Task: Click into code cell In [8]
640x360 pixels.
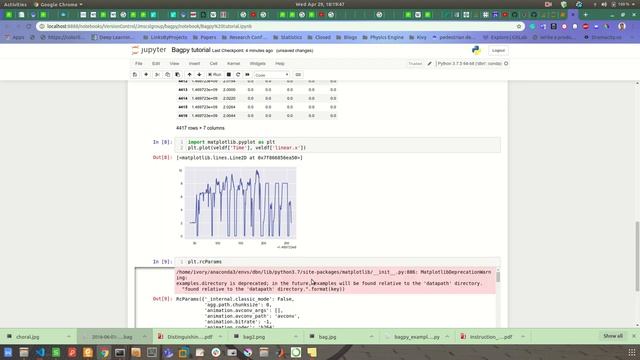Action: click(x=337, y=145)
